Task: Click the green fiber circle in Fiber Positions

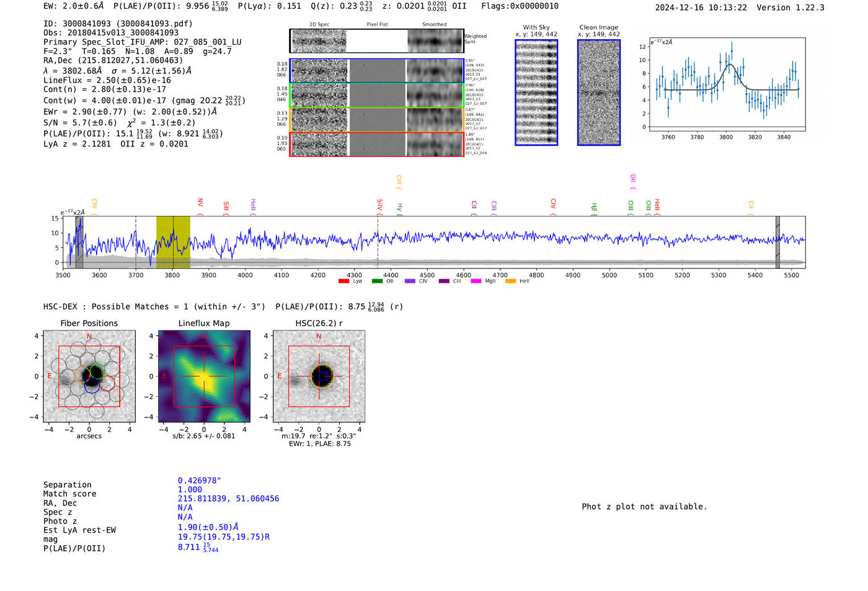Action: click(97, 371)
